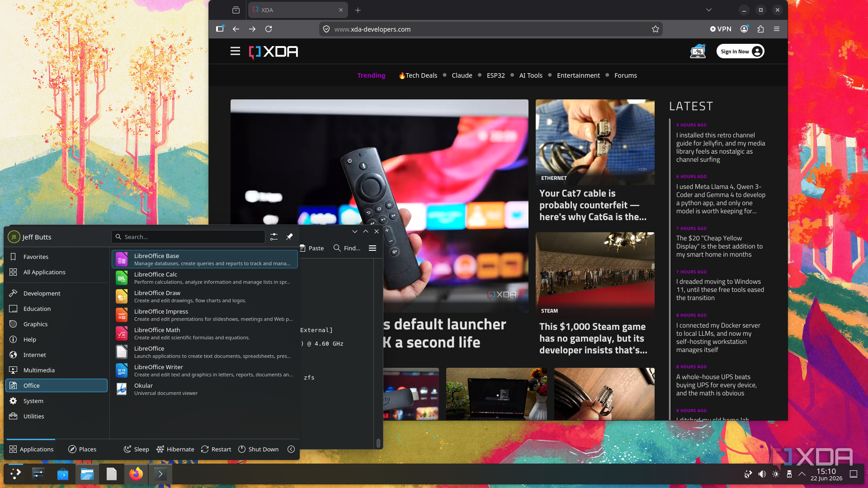Click the terminal window scrollbar
The height and width of the screenshot is (488, 868).
[x=378, y=443]
